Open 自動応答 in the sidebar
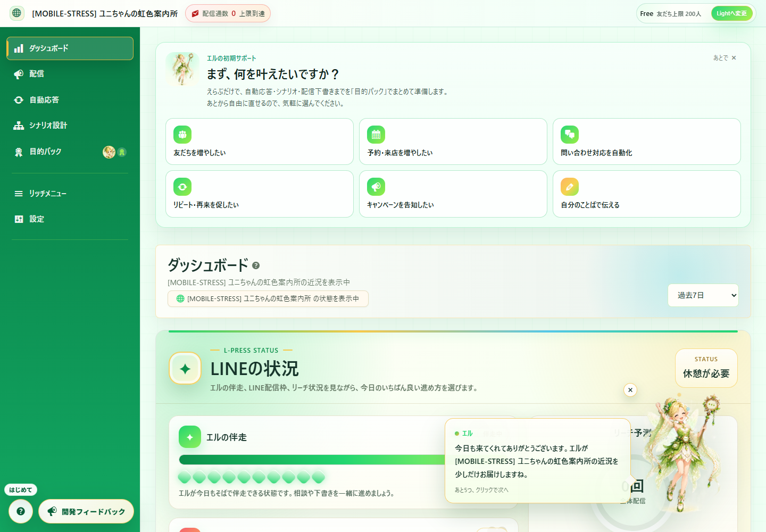Viewport: 766px width, 532px height. click(x=70, y=100)
